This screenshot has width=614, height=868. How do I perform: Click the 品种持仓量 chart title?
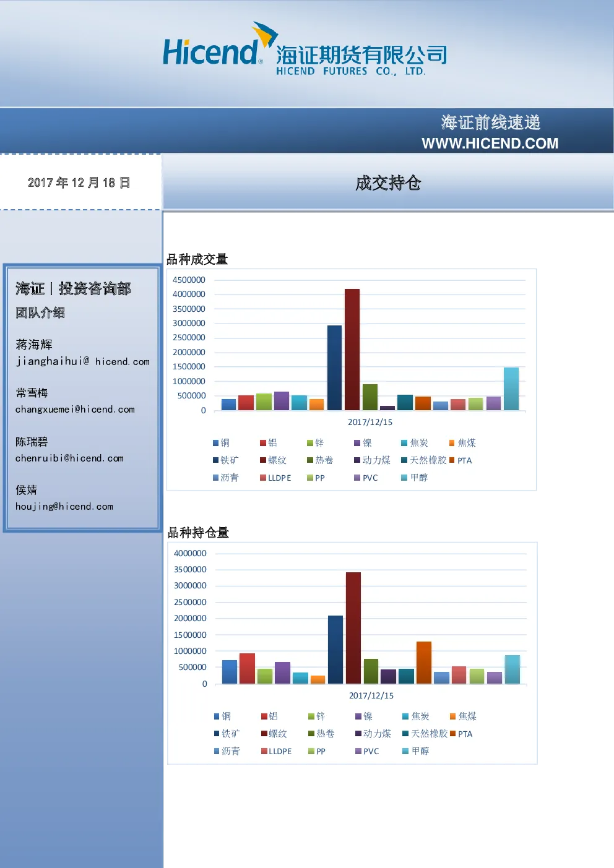point(198,533)
